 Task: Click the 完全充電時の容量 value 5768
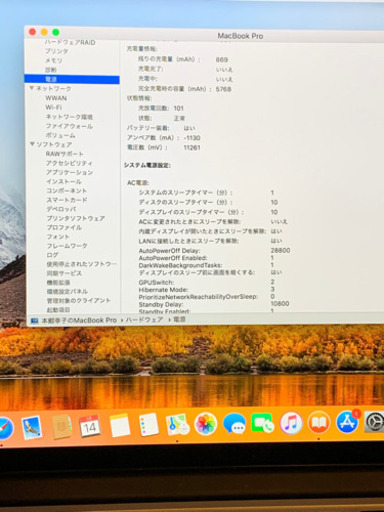pyautogui.click(x=223, y=89)
